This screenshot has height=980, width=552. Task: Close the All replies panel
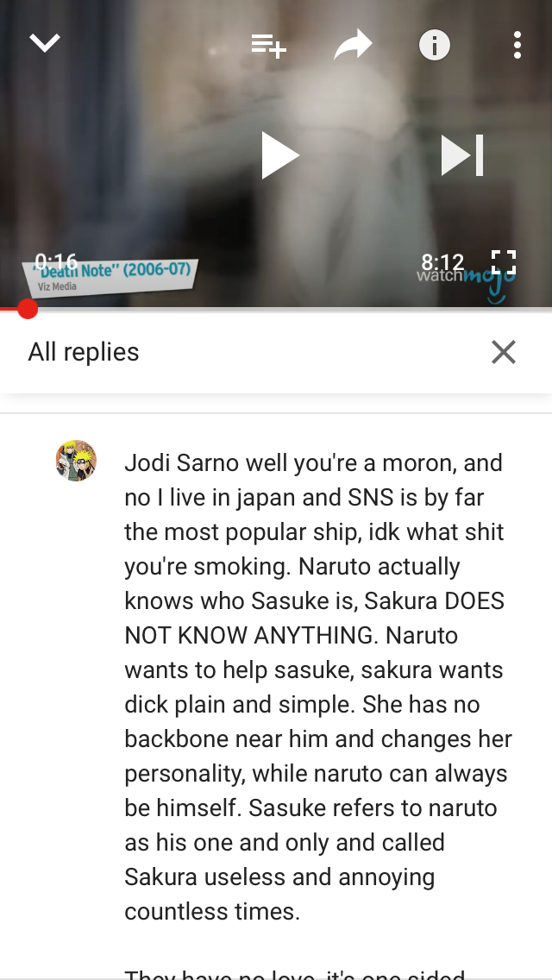click(503, 352)
